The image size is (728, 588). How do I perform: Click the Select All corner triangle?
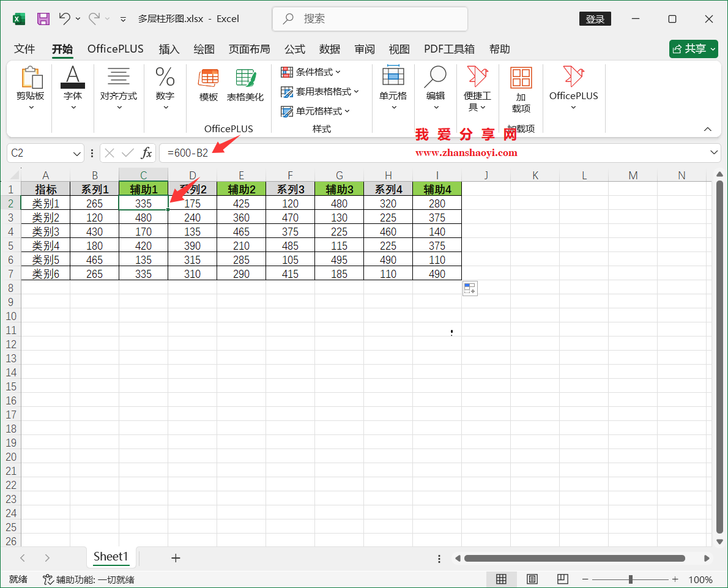click(15, 175)
